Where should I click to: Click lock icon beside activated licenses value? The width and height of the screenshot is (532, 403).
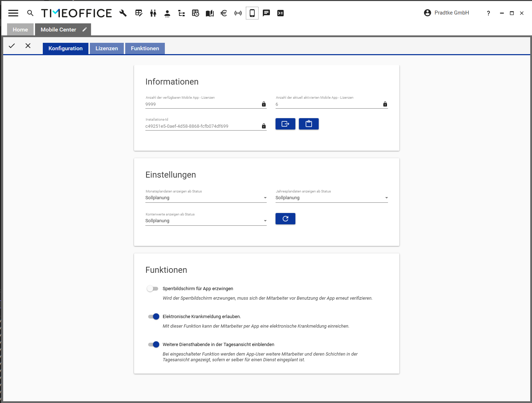[x=385, y=104]
